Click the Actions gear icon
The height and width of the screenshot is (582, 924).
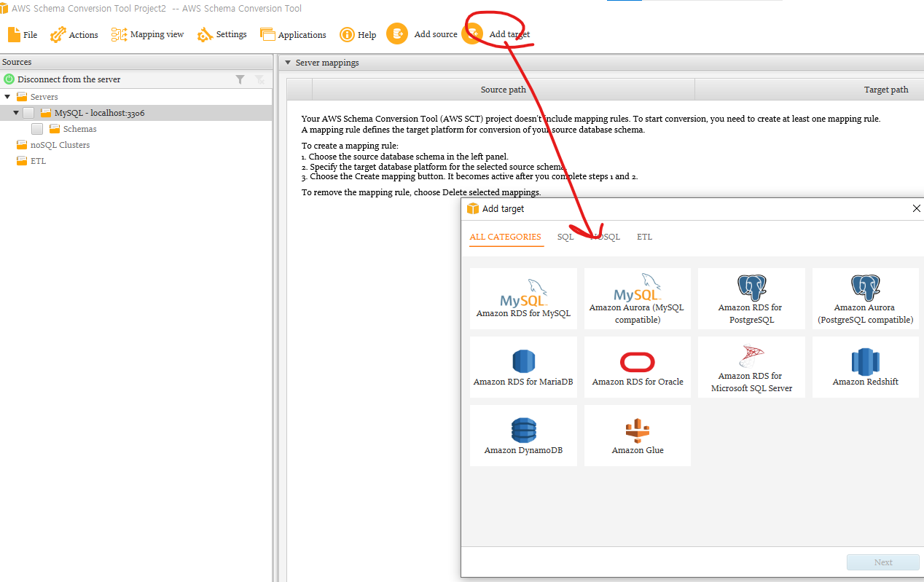[58, 34]
